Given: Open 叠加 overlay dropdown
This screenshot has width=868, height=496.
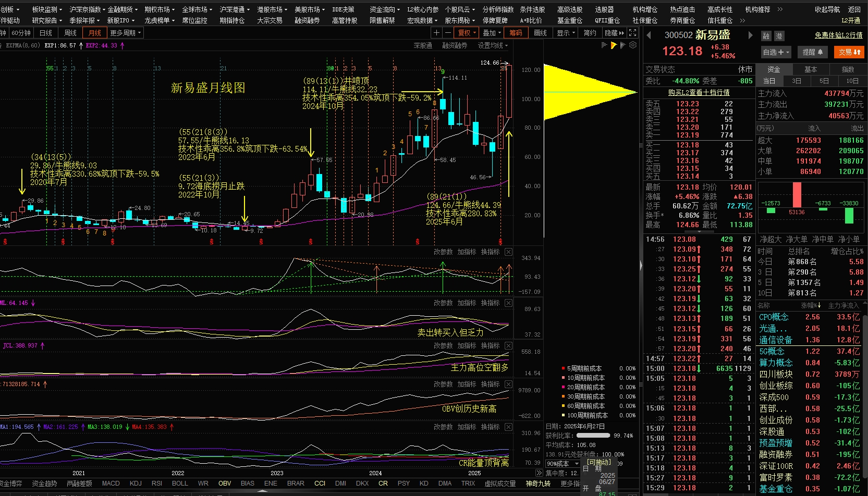Looking at the screenshot, I should [492, 33].
